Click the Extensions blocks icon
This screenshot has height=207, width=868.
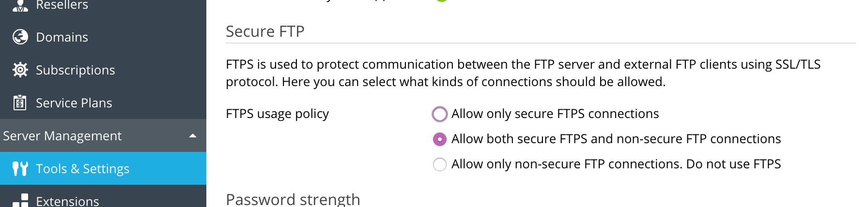pos(20,200)
